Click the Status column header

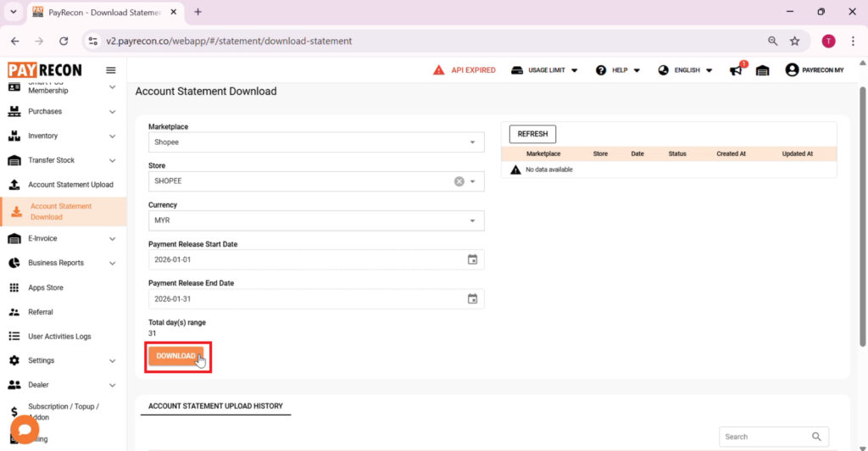point(677,153)
